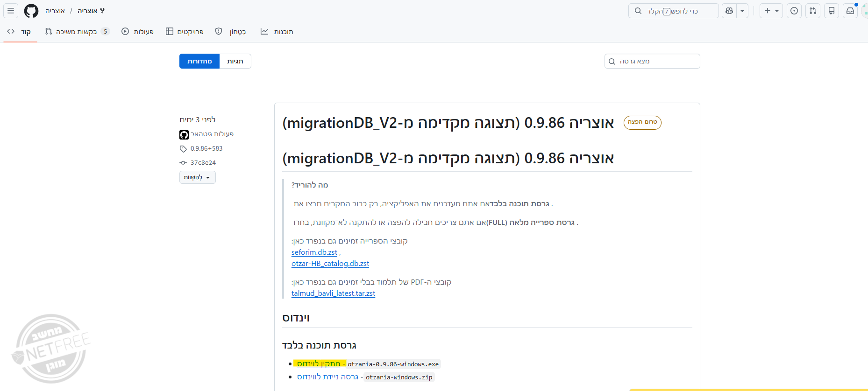Open Copilot chat icon in header
This screenshot has width=868, height=391.
(729, 11)
